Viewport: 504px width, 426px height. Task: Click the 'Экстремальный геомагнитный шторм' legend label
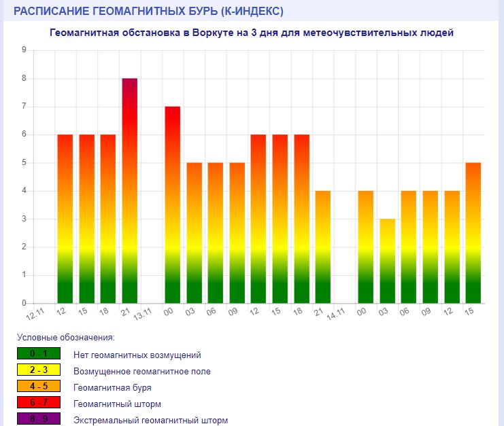[150, 420]
